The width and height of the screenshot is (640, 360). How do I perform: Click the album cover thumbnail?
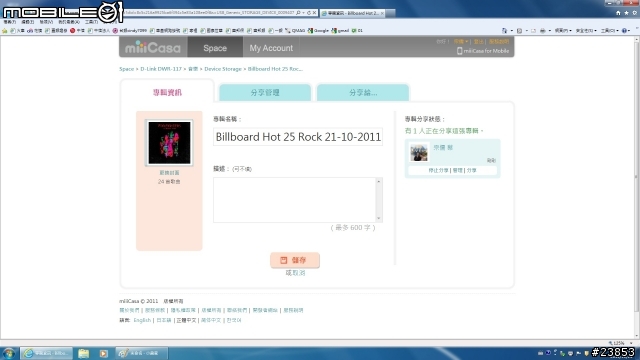click(x=169, y=143)
